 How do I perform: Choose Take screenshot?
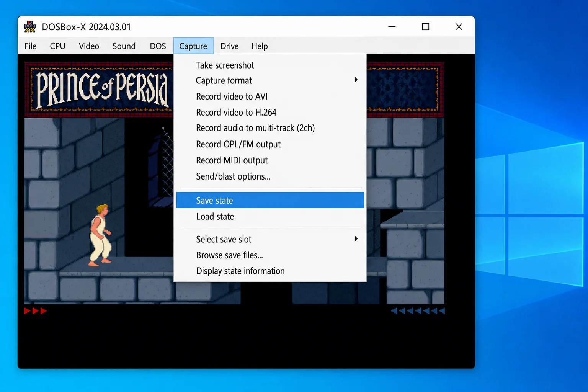coord(270,65)
